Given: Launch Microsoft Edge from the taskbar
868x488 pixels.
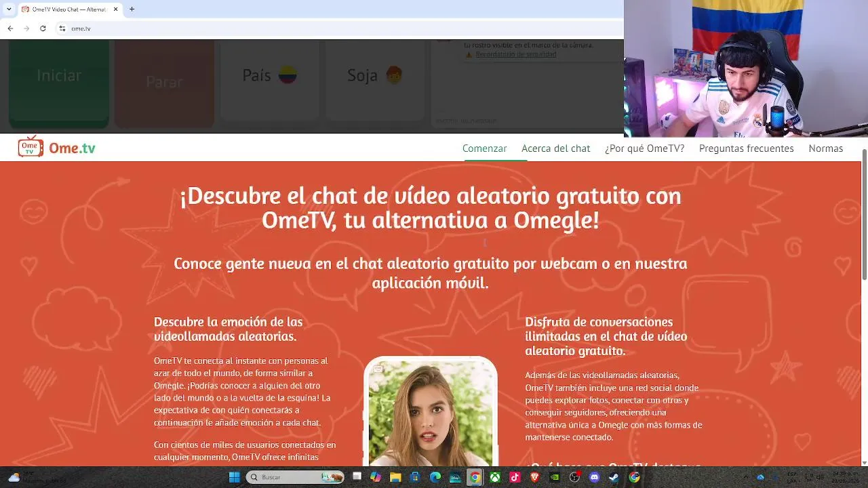Looking at the screenshot, I should 435,477.
